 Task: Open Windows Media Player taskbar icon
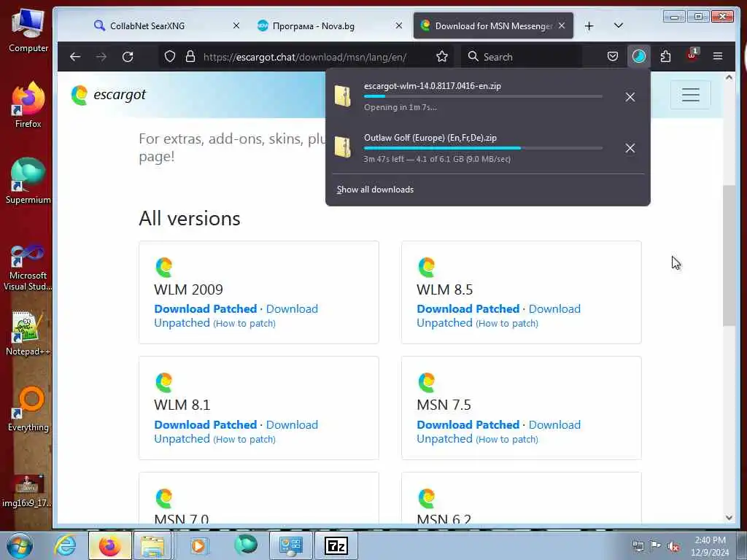[198, 545]
